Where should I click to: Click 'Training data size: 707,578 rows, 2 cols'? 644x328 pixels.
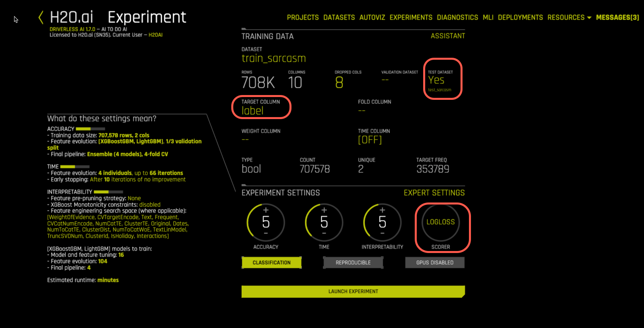(x=98, y=136)
